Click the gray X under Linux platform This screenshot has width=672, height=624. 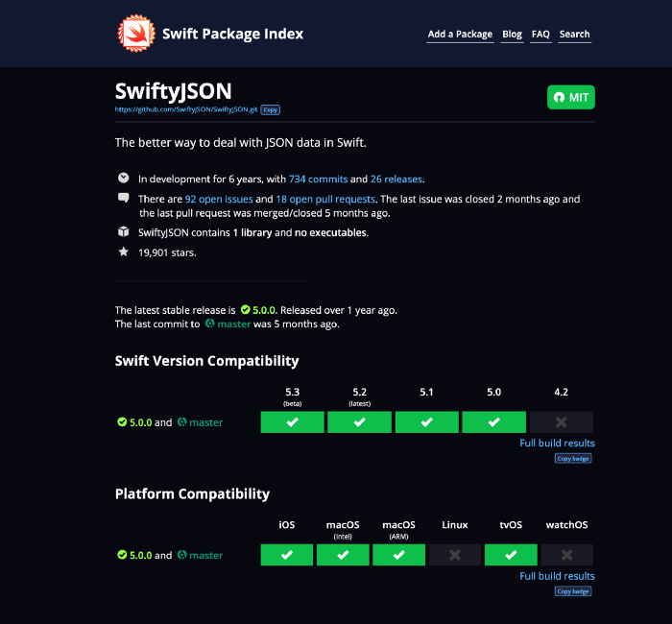pyautogui.click(x=455, y=555)
